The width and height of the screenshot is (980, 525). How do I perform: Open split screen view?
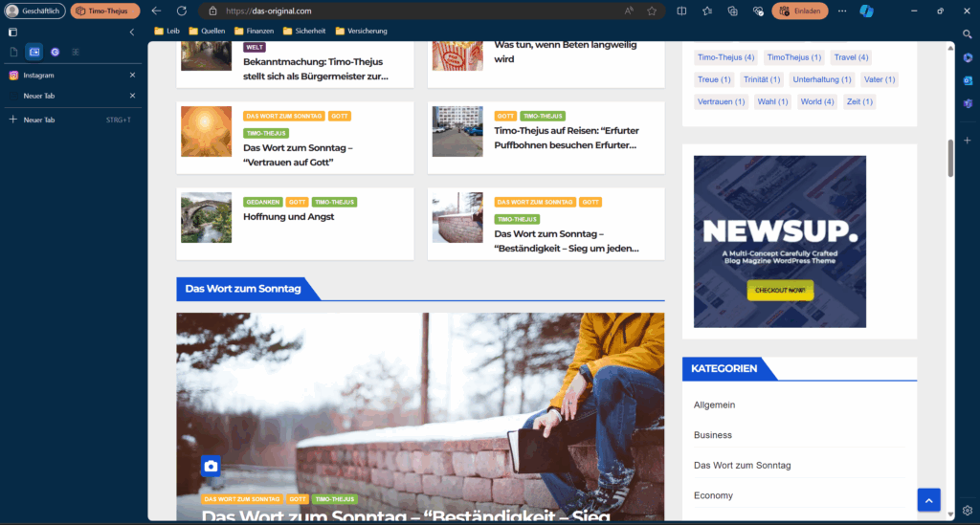[681, 11]
